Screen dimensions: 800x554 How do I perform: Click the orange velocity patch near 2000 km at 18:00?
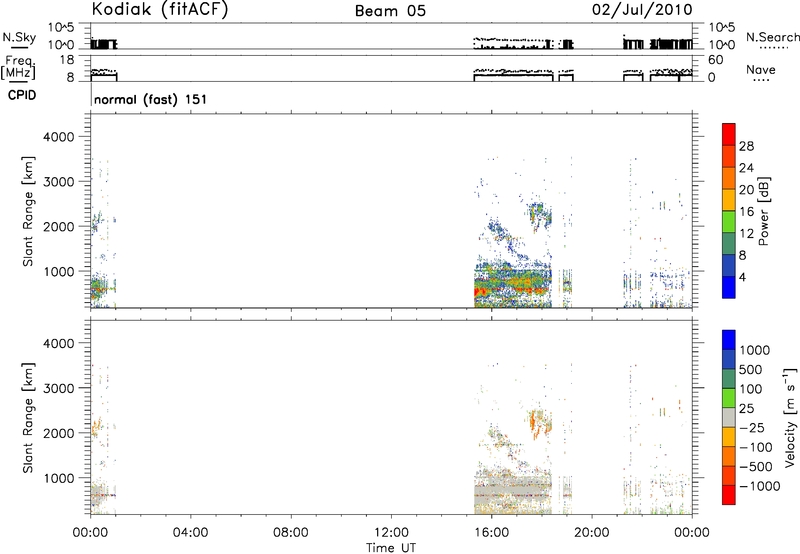[533, 423]
